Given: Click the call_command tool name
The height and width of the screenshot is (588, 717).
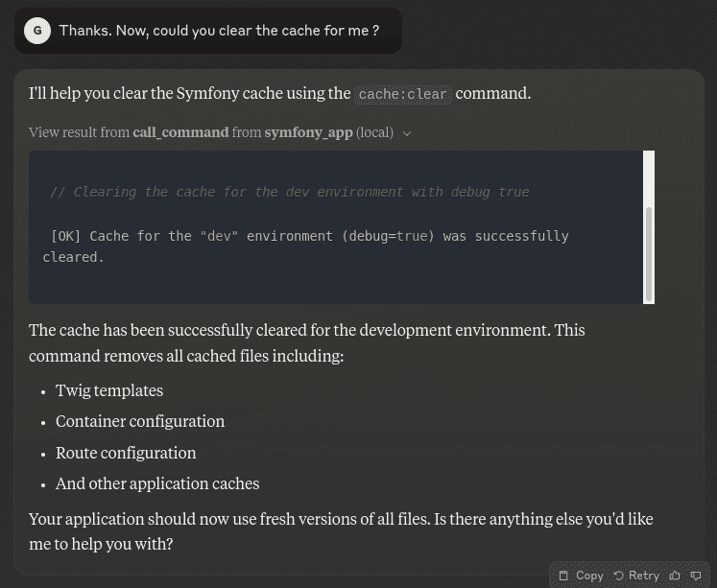Looking at the screenshot, I should 180,132.
